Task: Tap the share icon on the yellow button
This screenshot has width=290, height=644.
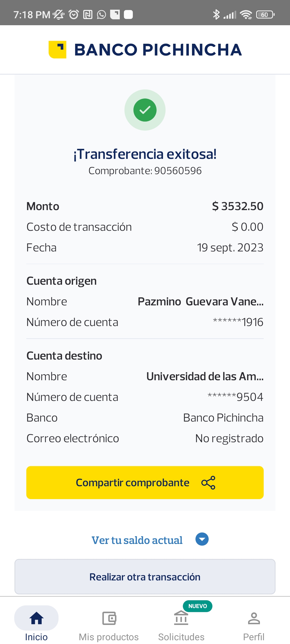Action: click(208, 483)
